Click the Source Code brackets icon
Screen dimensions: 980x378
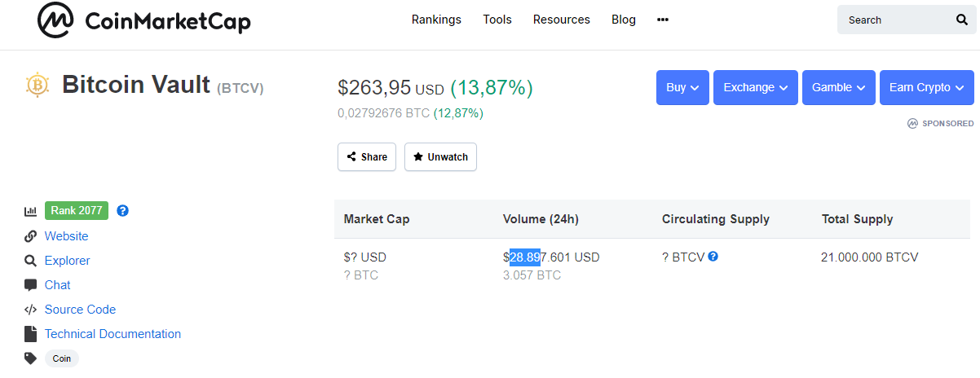[31, 310]
